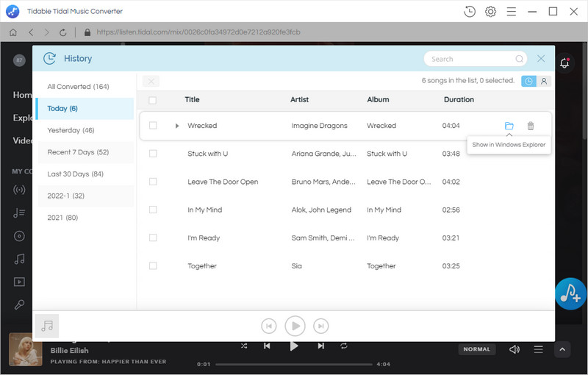Viewport: 588px width, 375px height.
Task: Navigate forward with the right arrow
Action: pyautogui.click(x=47, y=32)
